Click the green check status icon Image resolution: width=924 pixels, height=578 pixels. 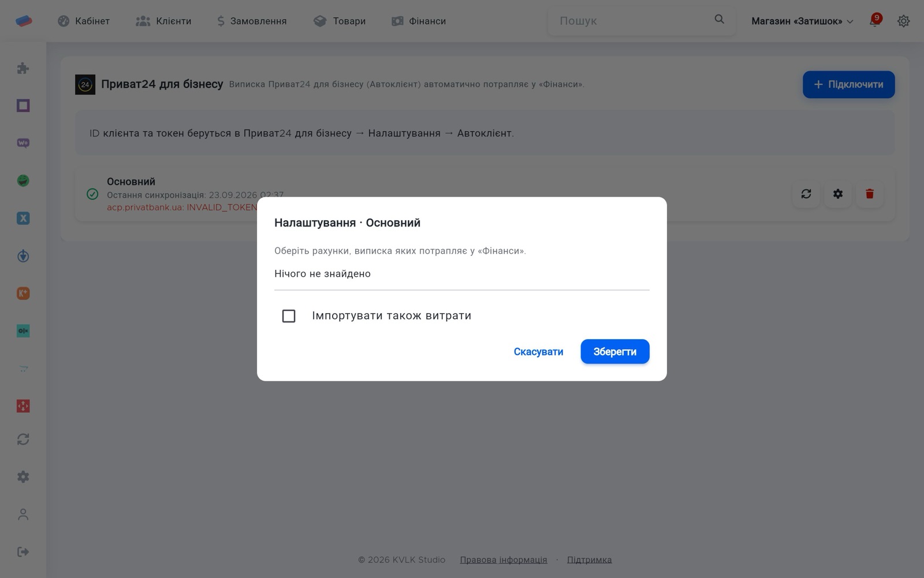coord(92,194)
